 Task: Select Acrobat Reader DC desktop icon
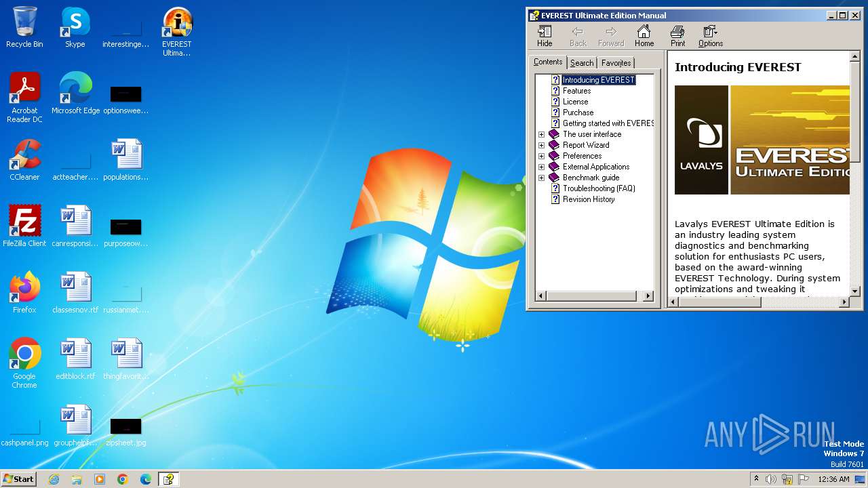click(x=24, y=98)
